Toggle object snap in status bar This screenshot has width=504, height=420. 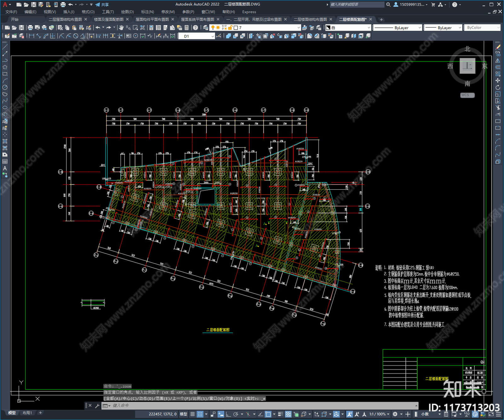tap(268, 414)
